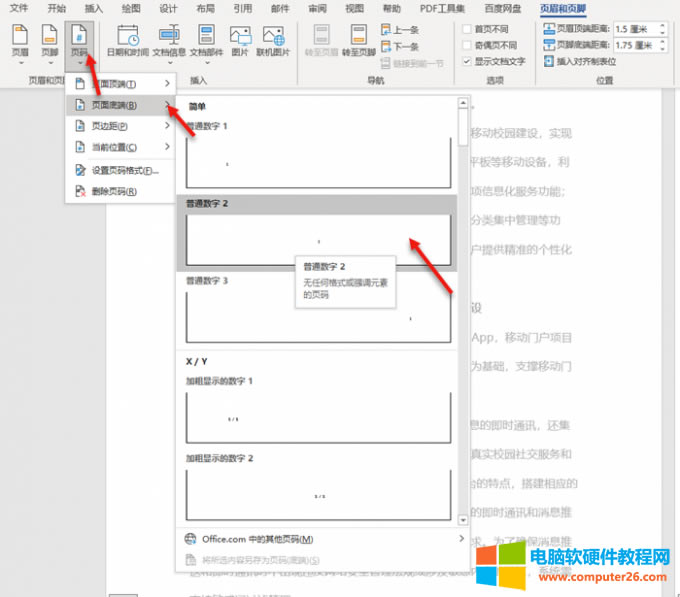Switch to the 布局 ribbon tab
680x597 pixels.
click(205, 8)
